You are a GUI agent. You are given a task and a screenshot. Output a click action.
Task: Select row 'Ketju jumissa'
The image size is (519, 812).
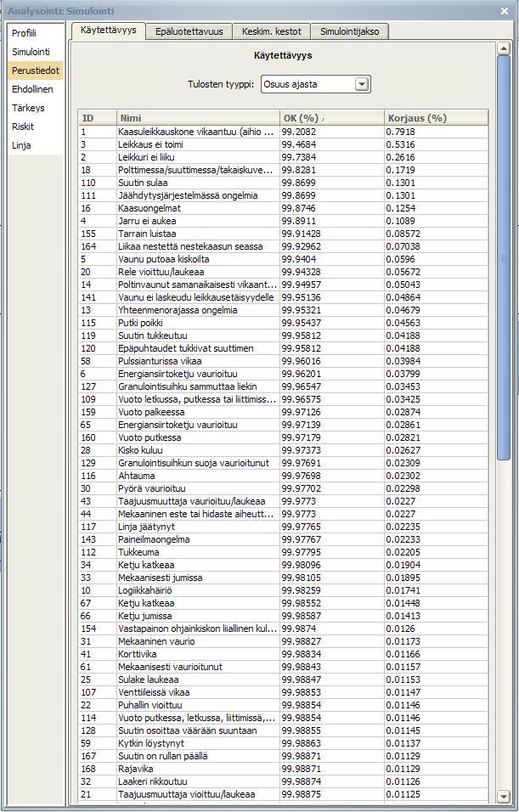coord(284,616)
